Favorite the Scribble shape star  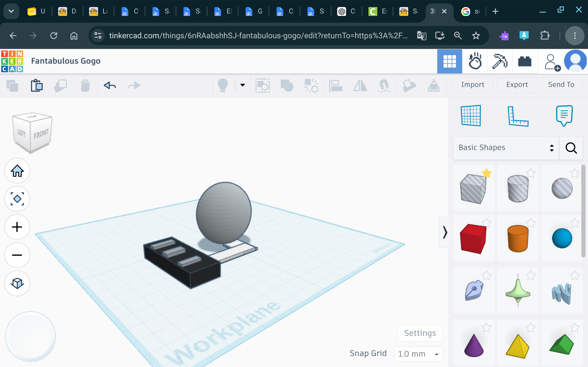click(487, 275)
